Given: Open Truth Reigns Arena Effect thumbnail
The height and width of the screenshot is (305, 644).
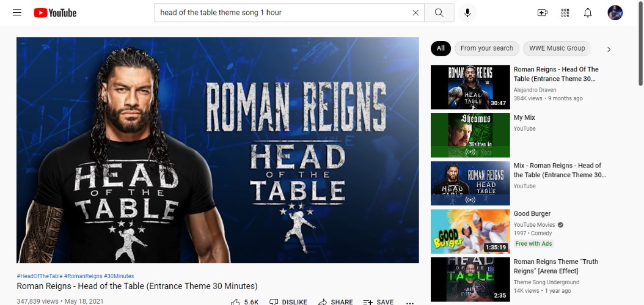Looking at the screenshot, I should 470,279.
